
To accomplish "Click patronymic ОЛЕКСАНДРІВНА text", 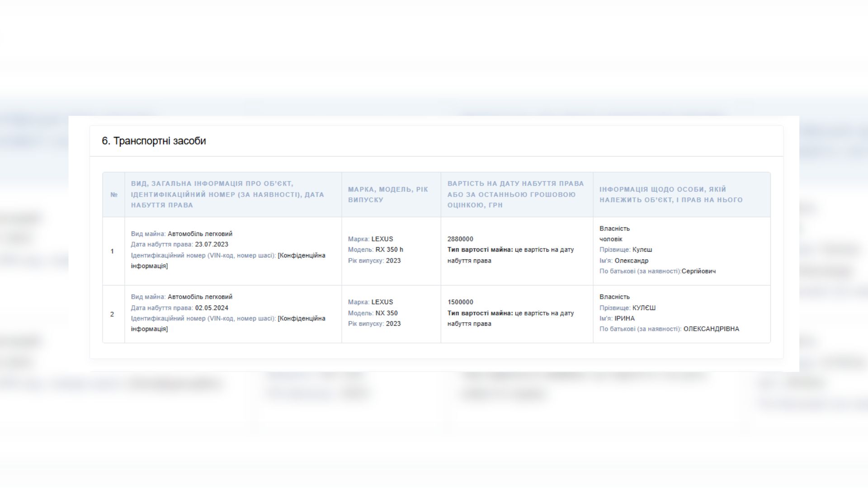I will pos(711,329).
